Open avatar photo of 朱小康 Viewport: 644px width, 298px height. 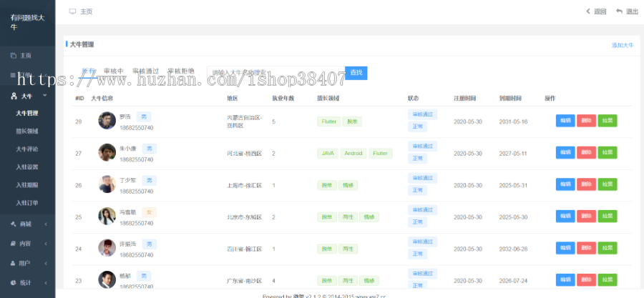point(107,152)
